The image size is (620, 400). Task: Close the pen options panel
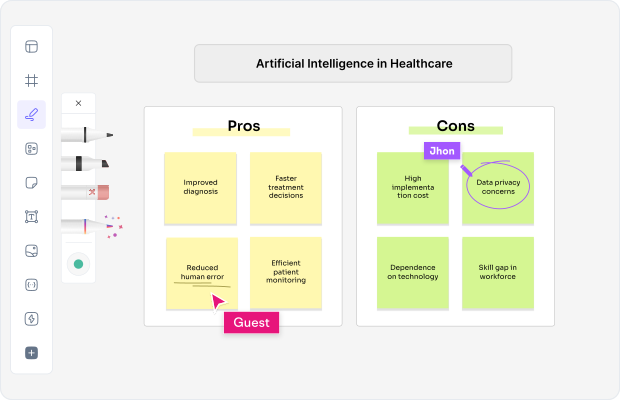click(78, 103)
